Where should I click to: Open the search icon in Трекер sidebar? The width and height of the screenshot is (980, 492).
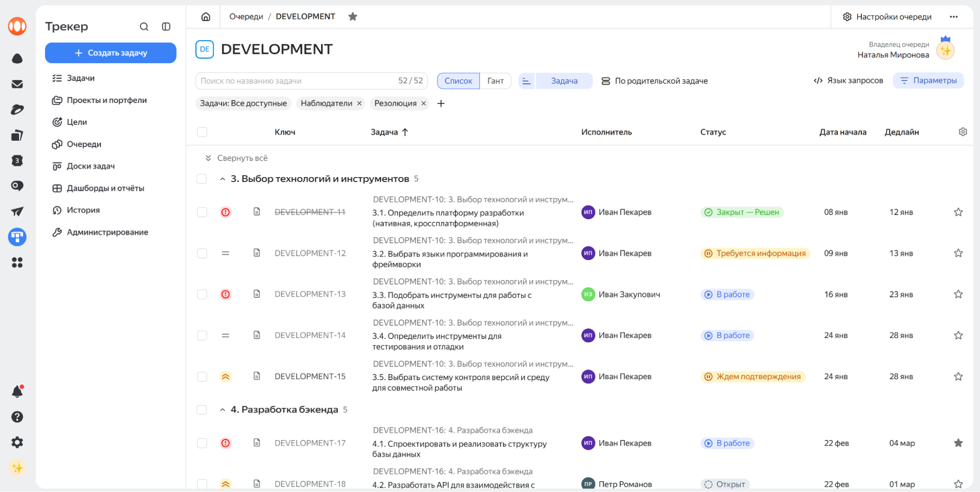(x=144, y=26)
